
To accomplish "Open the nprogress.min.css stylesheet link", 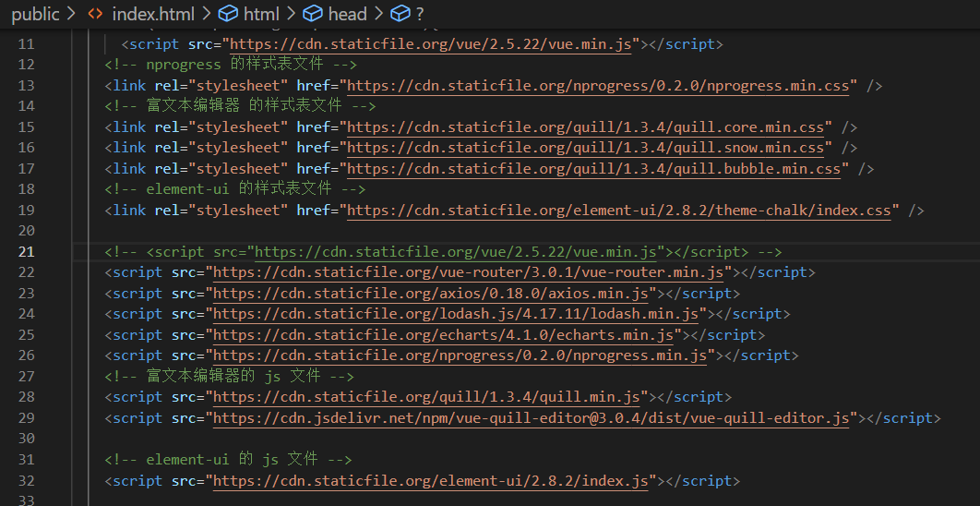I will tap(598, 86).
